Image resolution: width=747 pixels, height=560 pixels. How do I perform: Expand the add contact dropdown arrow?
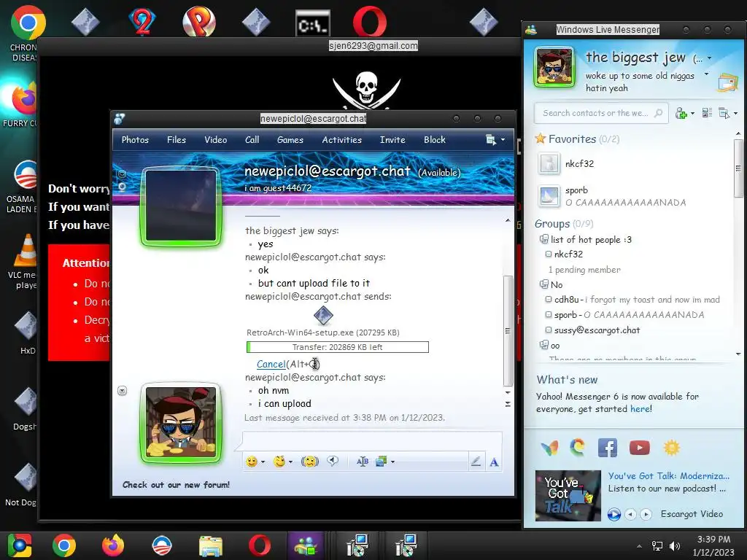(692, 113)
